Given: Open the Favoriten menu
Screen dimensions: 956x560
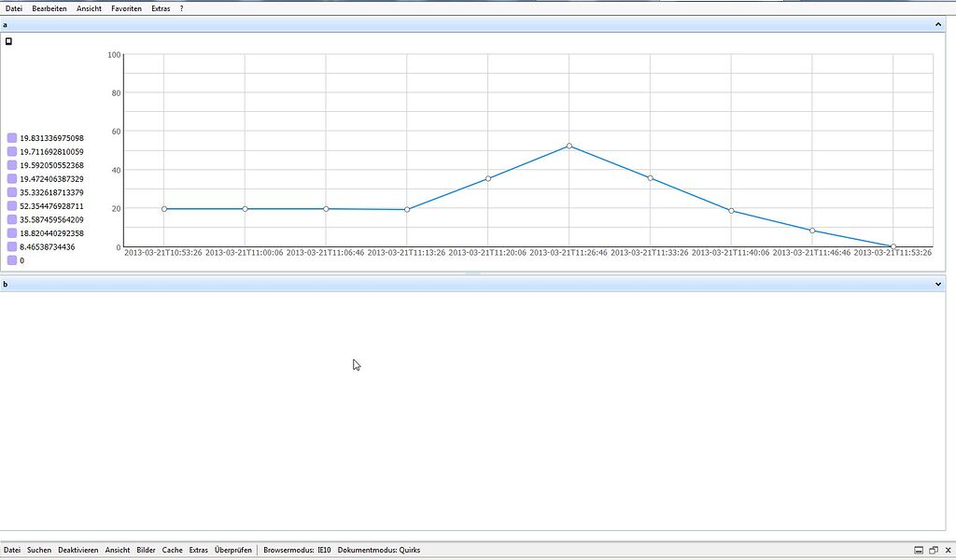Looking at the screenshot, I should [x=126, y=8].
